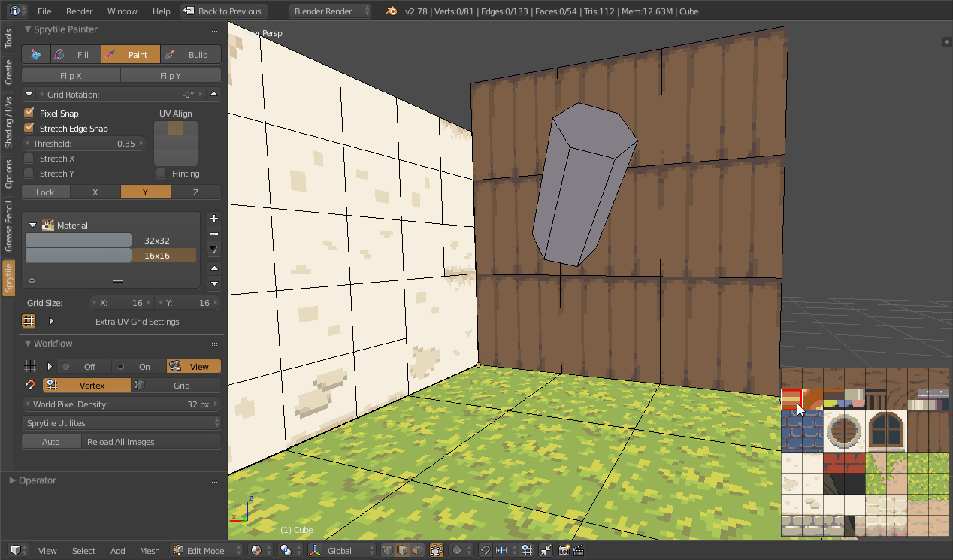
Task: Click the Flip Y button
Action: [171, 75]
